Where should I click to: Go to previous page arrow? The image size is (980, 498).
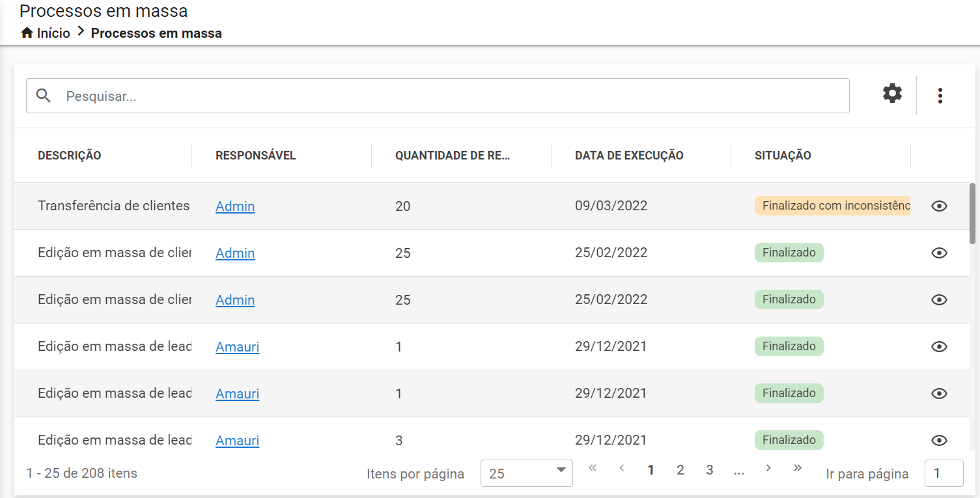point(622,468)
